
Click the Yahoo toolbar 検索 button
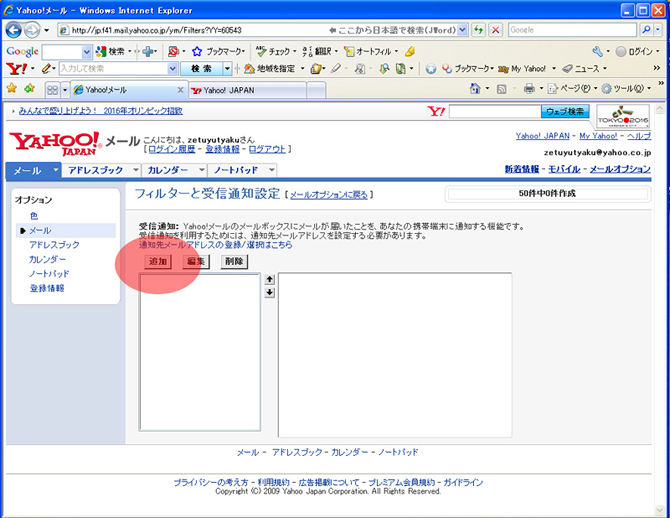(x=201, y=68)
